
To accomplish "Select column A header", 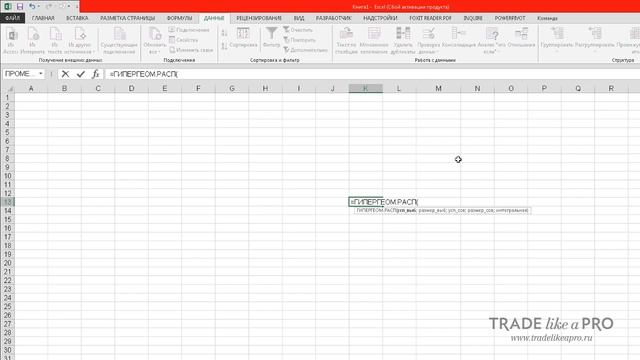I will pyautogui.click(x=31, y=88).
